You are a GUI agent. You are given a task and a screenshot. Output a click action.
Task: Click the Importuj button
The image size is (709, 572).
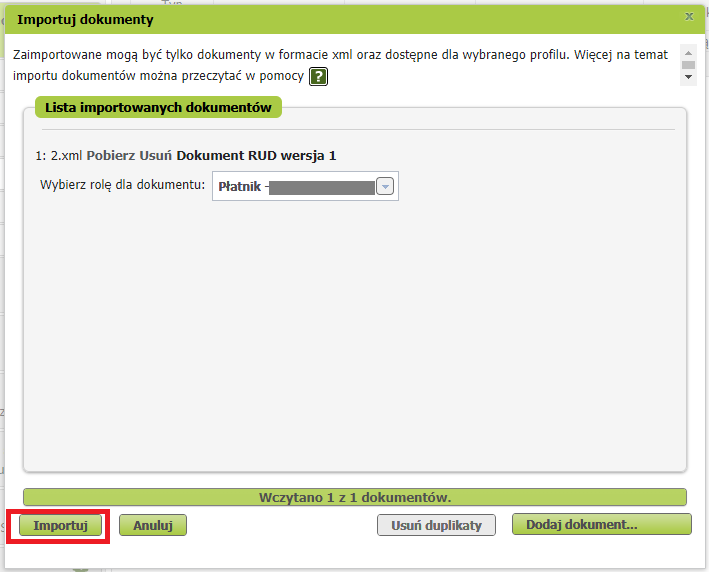[x=60, y=525]
